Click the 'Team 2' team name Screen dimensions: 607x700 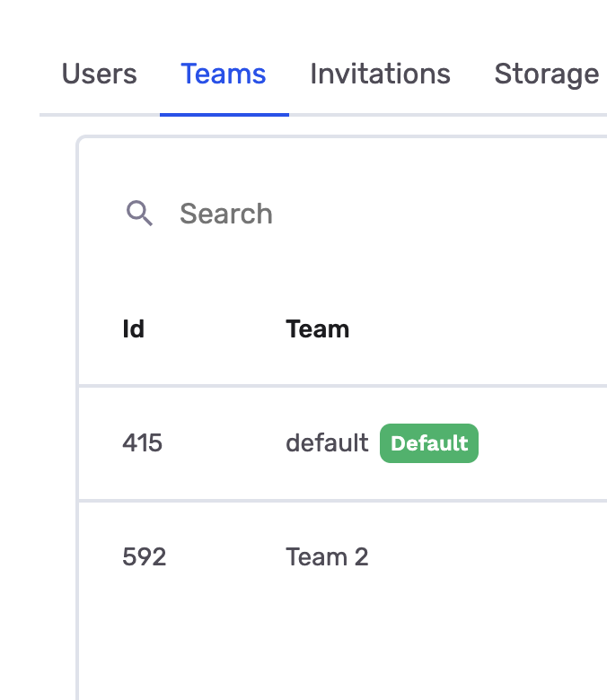point(328,557)
